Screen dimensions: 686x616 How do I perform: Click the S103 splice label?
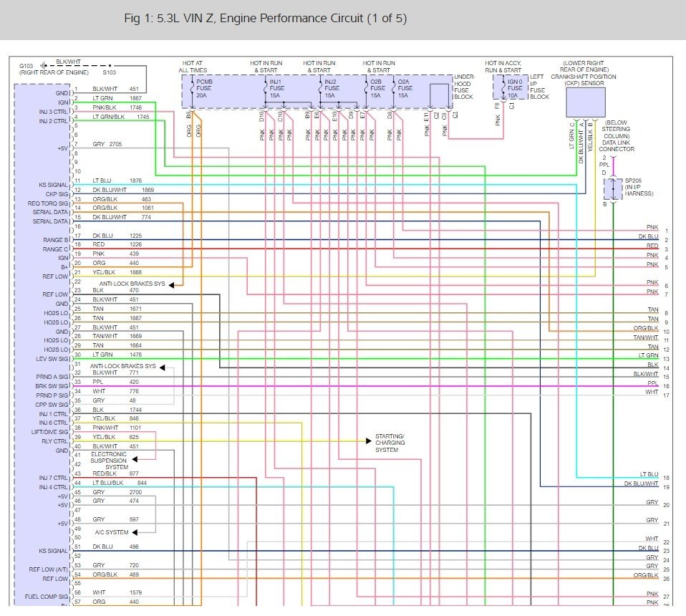[110, 72]
